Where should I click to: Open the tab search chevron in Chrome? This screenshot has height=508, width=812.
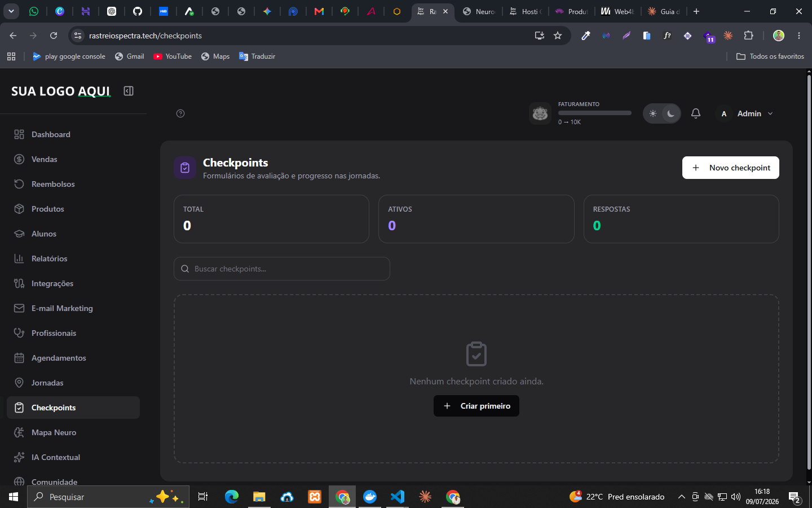tap(11, 11)
